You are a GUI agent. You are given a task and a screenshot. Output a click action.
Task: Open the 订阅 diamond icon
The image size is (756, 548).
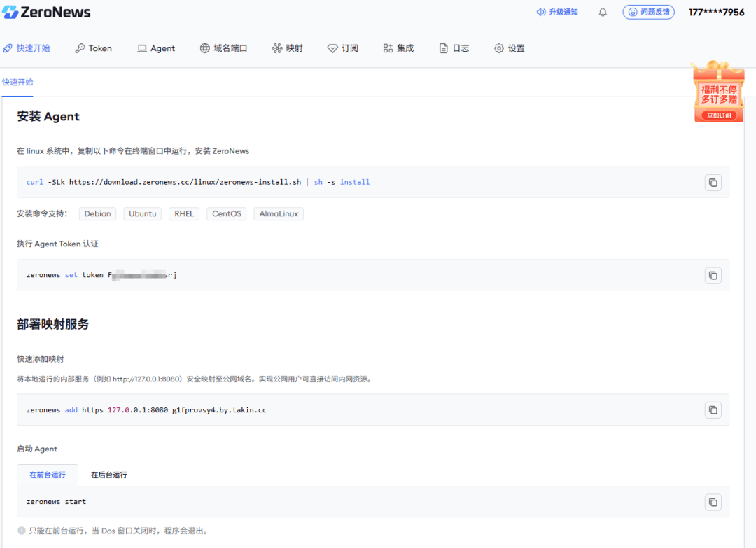point(332,48)
